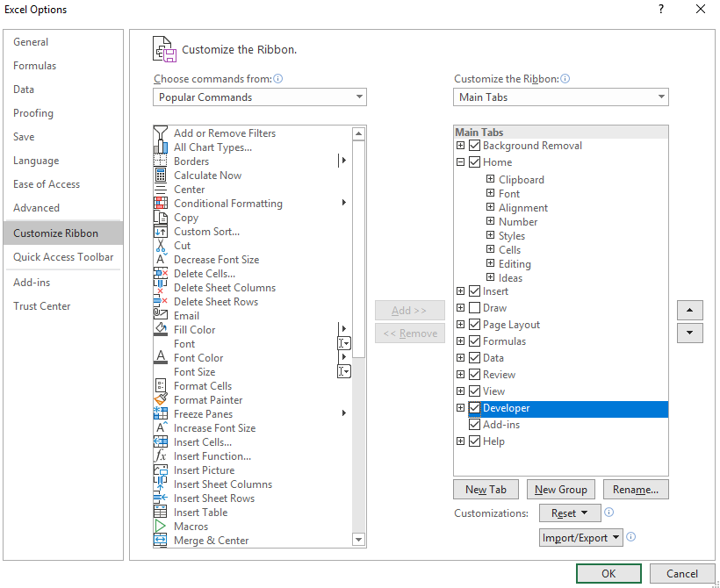Viewport: 720px width, 588px height.
Task: Uncheck the Formulas tab checkbox in Main Tabs
Action: (474, 341)
